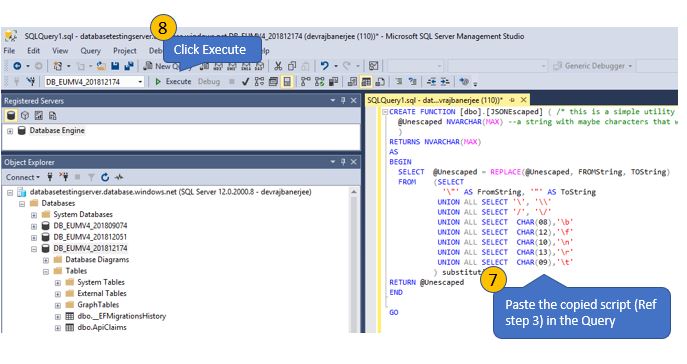Open the Query menu

[x=90, y=51]
